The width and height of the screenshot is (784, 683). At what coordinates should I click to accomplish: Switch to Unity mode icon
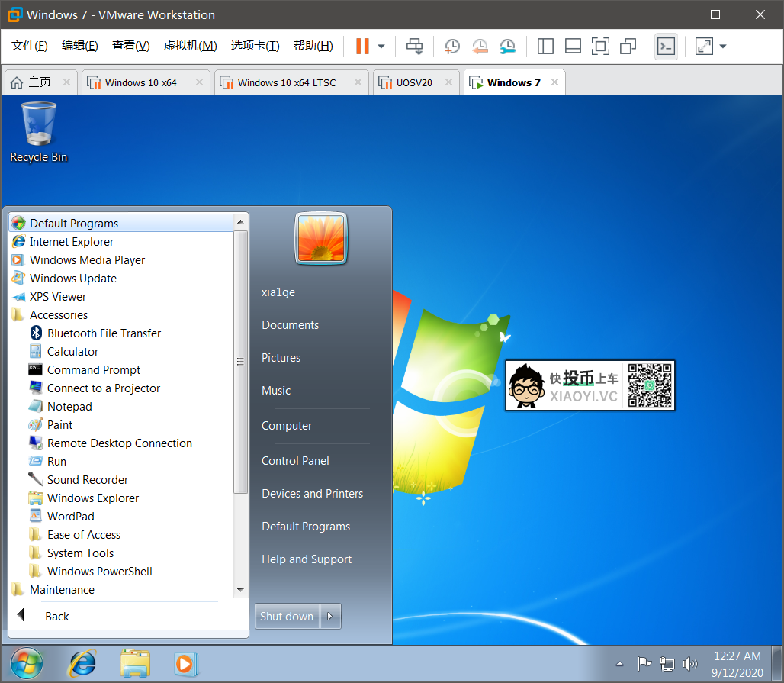[x=628, y=47]
